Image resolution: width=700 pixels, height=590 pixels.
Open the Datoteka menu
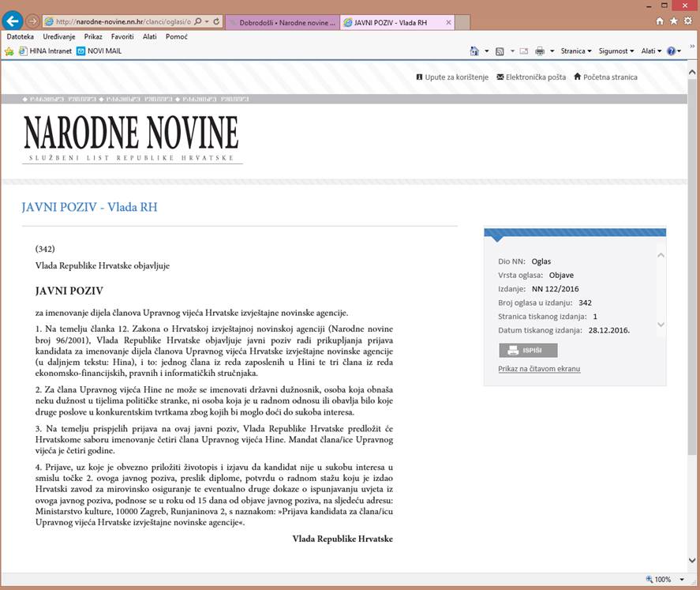[x=21, y=36]
